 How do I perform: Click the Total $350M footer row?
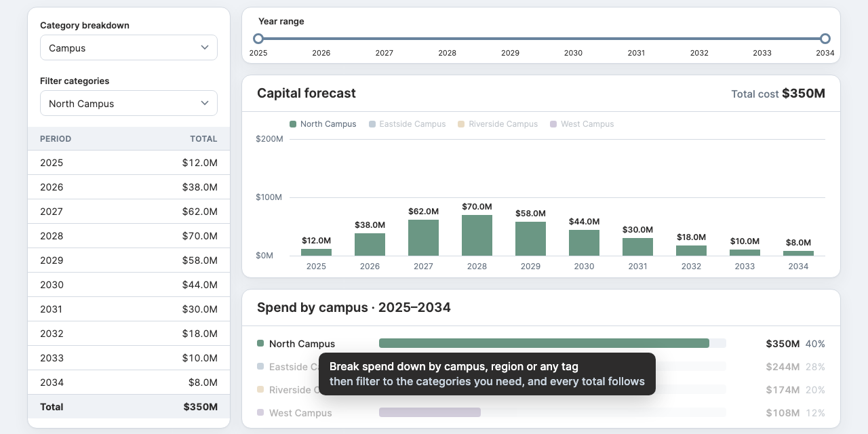[129, 407]
